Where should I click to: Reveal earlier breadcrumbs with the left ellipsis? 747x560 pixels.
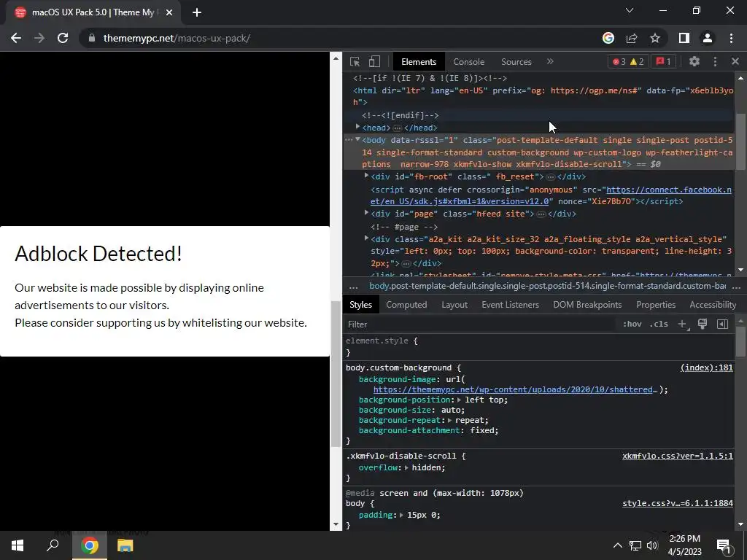(x=353, y=287)
